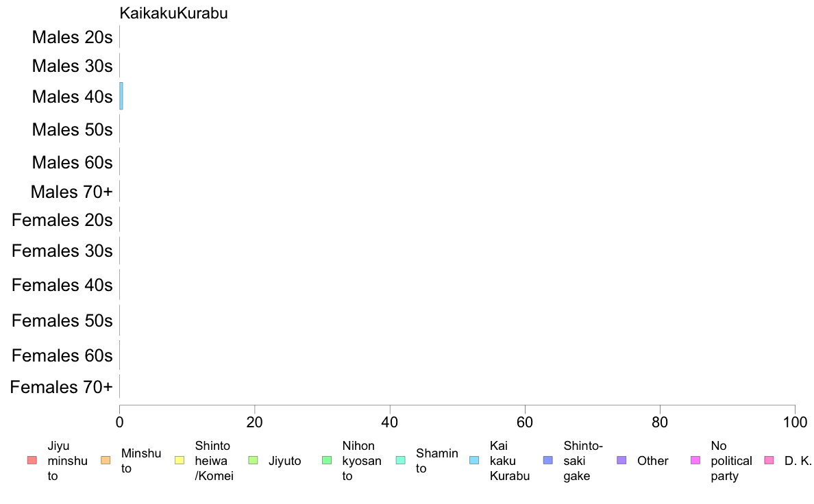Click the Shinto-saki gake legend swatch
This screenshot has width=814, height=504.
click(548, 460)
